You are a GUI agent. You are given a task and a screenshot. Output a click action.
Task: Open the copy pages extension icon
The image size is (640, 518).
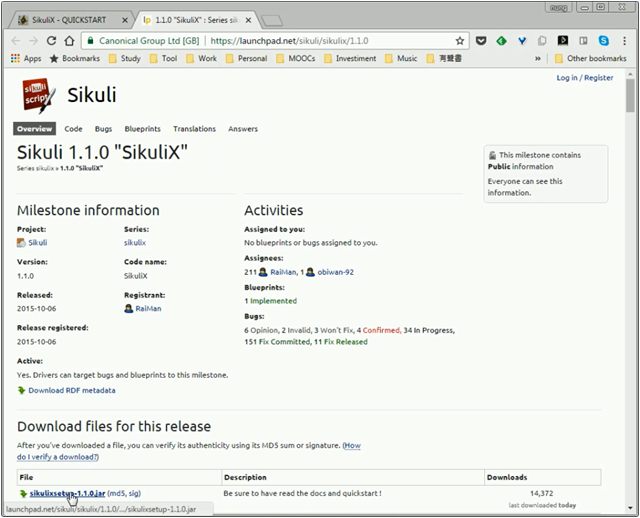click(x=542, y=41)
